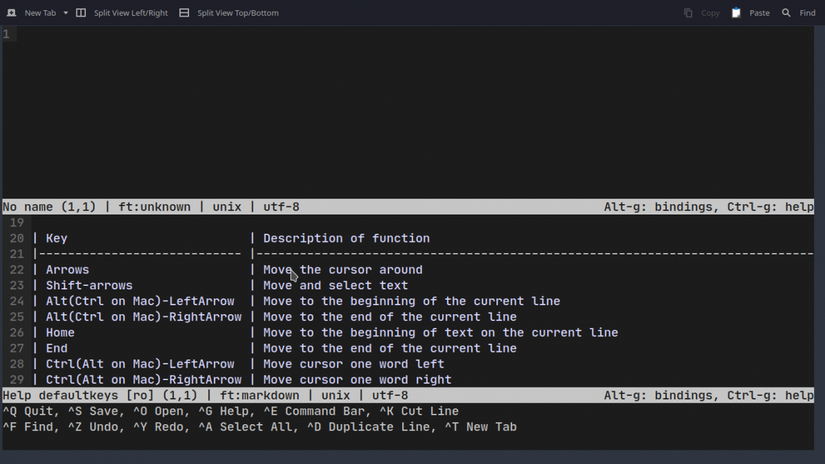Click 'ft:markdown' in lower status bar

[259, 395]
